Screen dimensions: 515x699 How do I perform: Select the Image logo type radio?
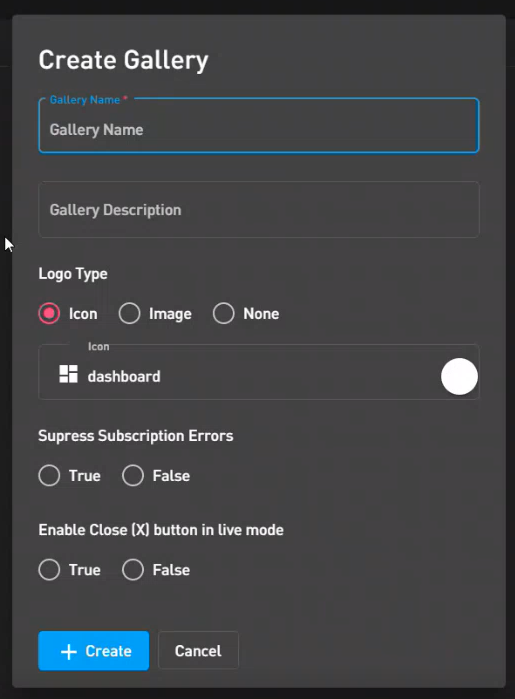point(129,313)
